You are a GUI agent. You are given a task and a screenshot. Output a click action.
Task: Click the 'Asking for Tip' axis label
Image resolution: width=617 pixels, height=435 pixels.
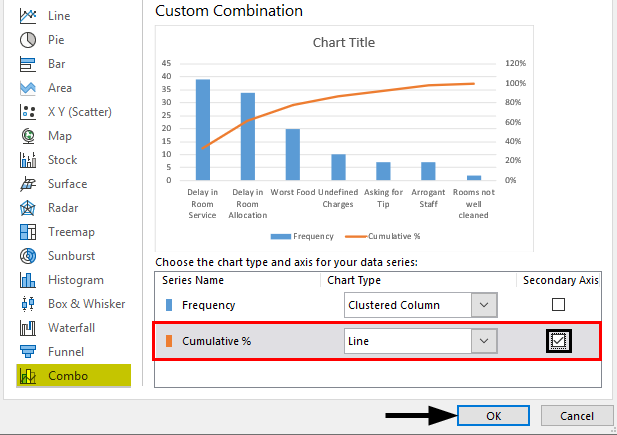tap(383, 198)
